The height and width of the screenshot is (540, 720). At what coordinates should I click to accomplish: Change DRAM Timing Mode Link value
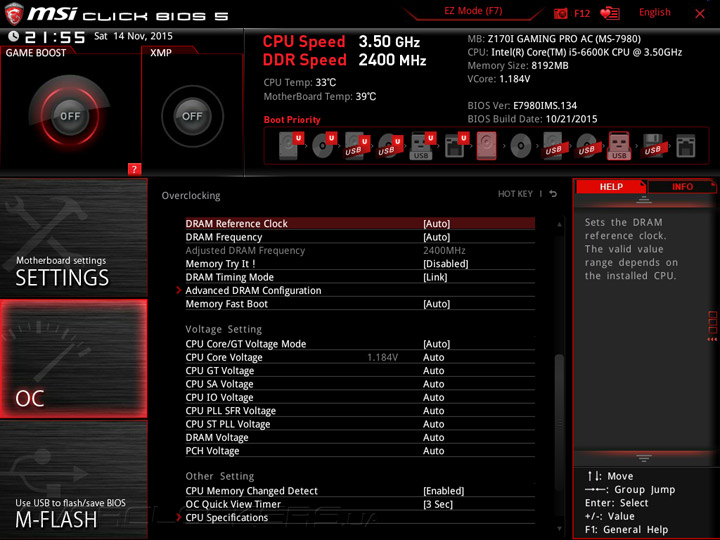(x=435, y=277)
